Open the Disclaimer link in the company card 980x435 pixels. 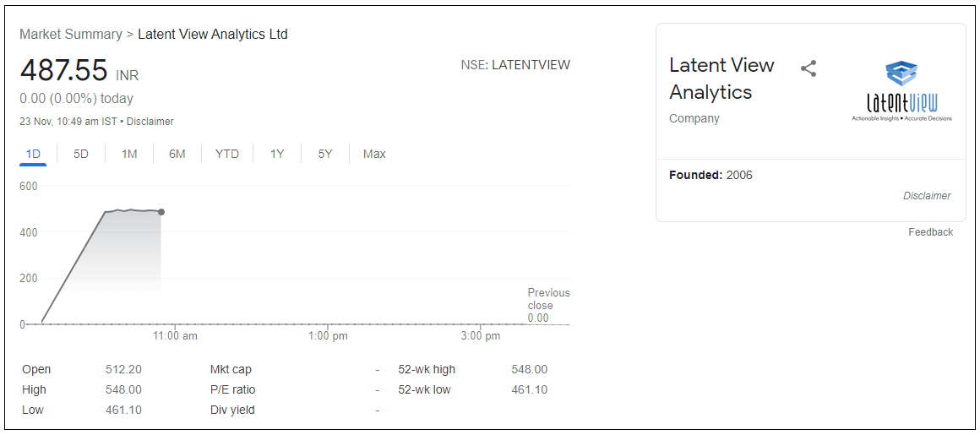(927, 196)
